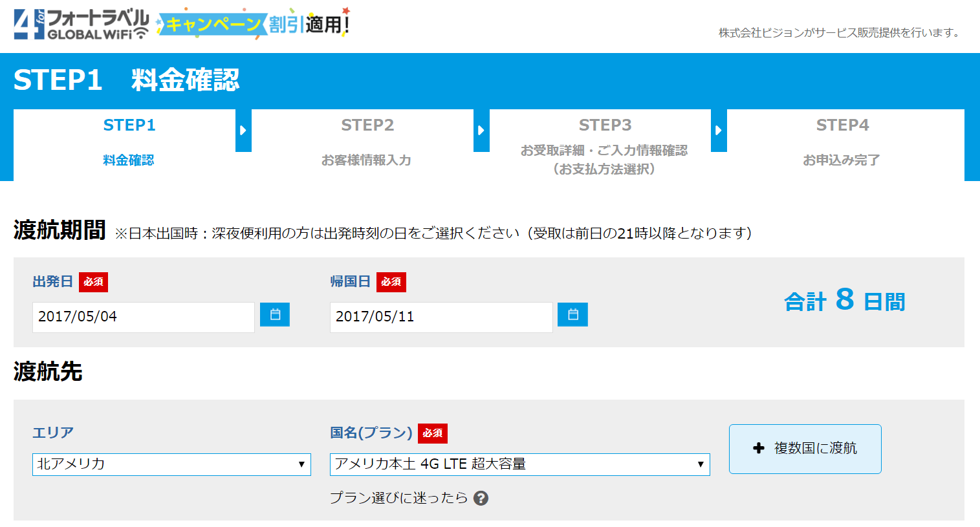The width and height of the screenshot is (980, 527).
Task: Click the campaign discount banner
Action: coord(254,25)
